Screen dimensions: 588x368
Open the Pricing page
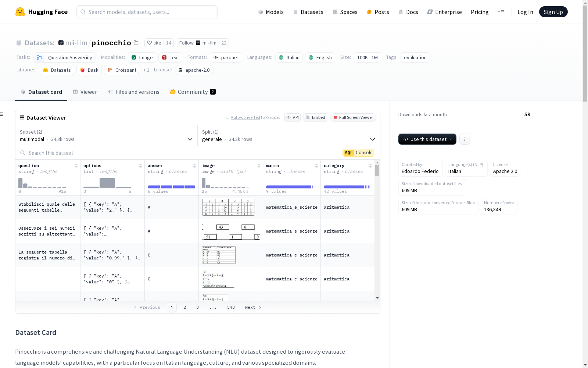point(480,12)
